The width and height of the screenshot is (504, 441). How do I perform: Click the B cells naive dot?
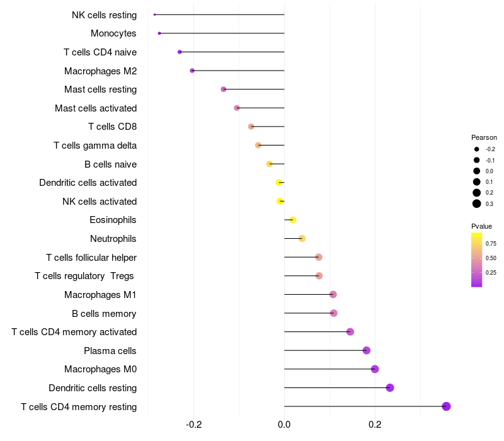point(270,164)
